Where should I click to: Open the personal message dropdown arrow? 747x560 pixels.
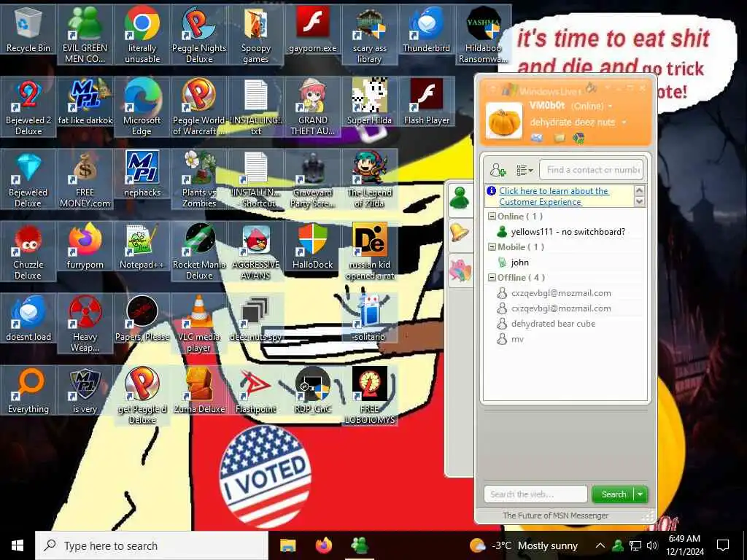click(x=624, y=122)
